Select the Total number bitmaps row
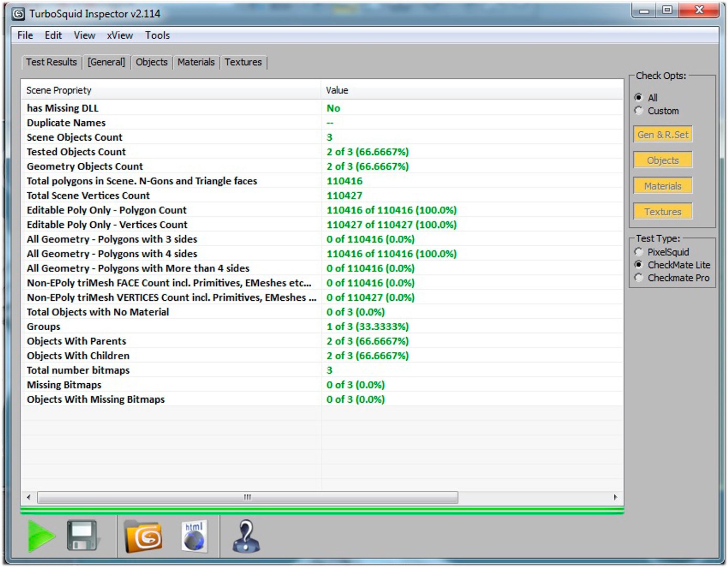The image size is (728, 567). tap(322, 370)
